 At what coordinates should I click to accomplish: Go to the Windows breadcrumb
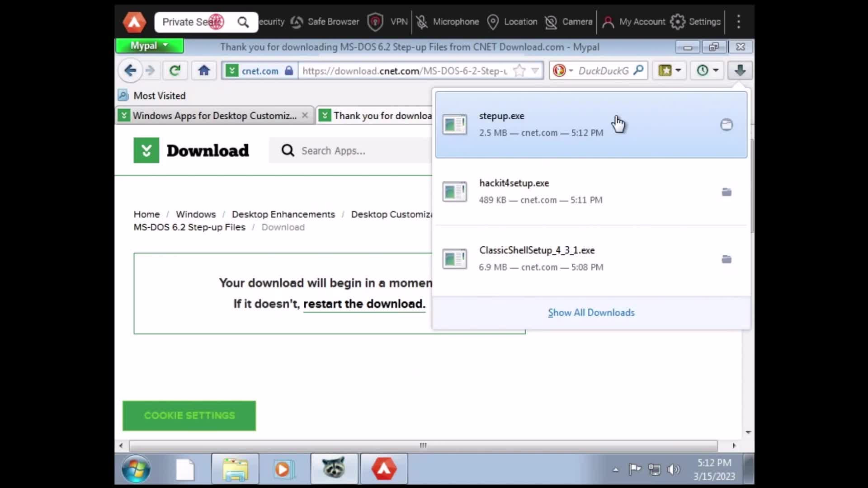(196, 214)
